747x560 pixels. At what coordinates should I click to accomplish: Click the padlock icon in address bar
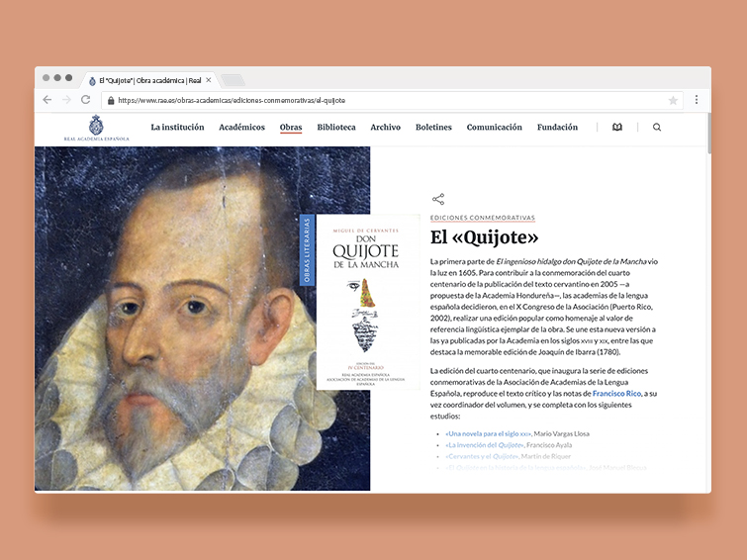111,100
